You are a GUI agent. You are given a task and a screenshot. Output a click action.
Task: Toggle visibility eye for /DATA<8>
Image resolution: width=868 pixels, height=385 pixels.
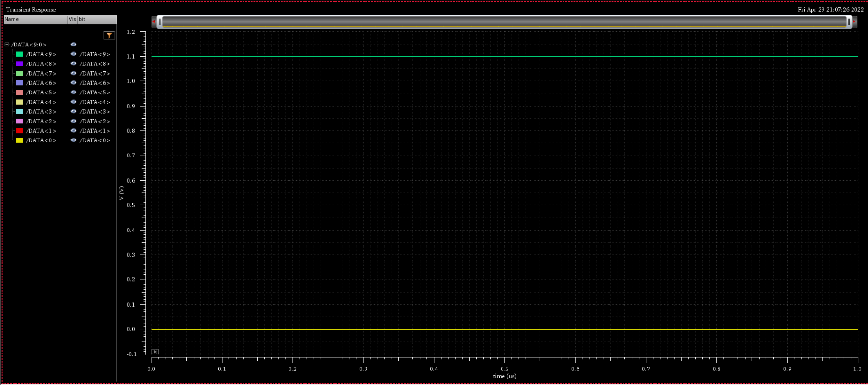click(x=74, y=64)
